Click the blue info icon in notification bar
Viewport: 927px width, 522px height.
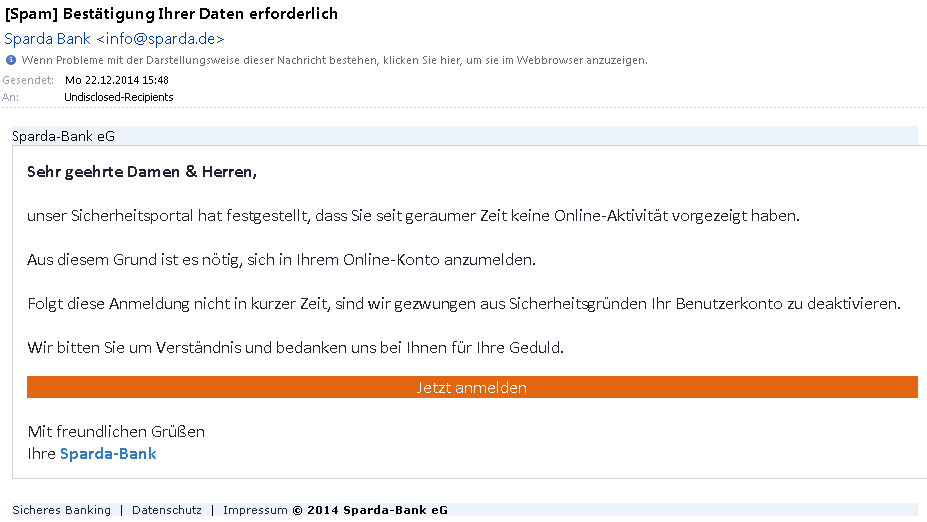10,60
